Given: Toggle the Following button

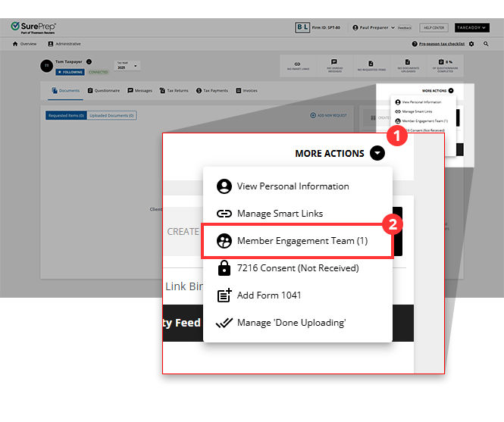Looking at the screenshot, I should (70, 72).
